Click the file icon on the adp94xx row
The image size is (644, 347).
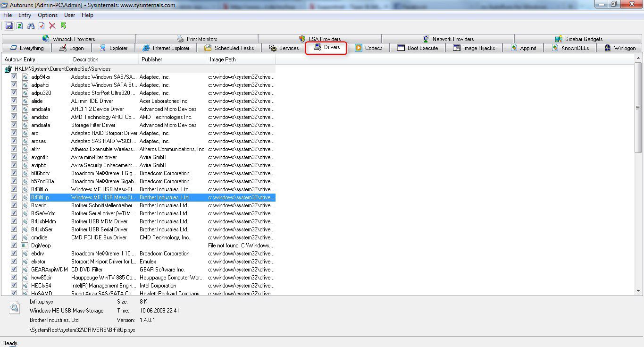pos(25,77)
